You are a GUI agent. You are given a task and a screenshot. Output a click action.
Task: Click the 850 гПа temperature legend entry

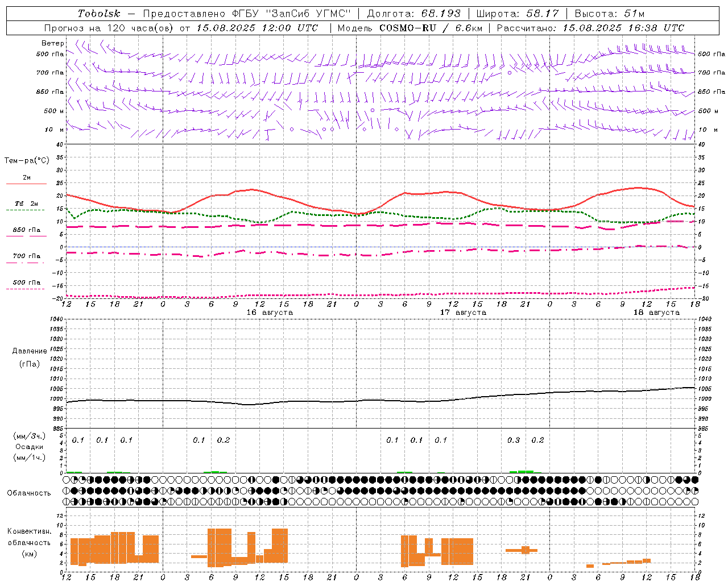26,230
